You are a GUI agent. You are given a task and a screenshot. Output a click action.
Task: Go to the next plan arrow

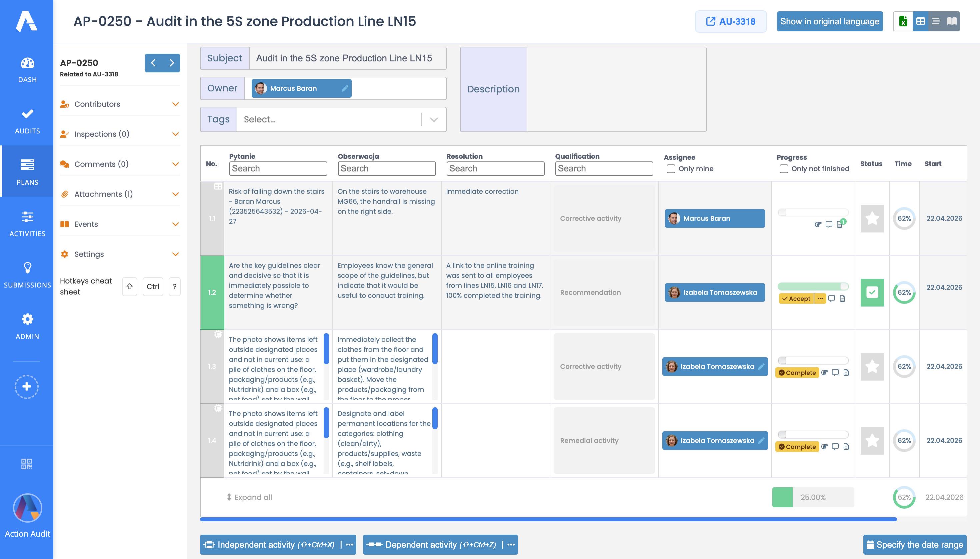click(172, 63)
